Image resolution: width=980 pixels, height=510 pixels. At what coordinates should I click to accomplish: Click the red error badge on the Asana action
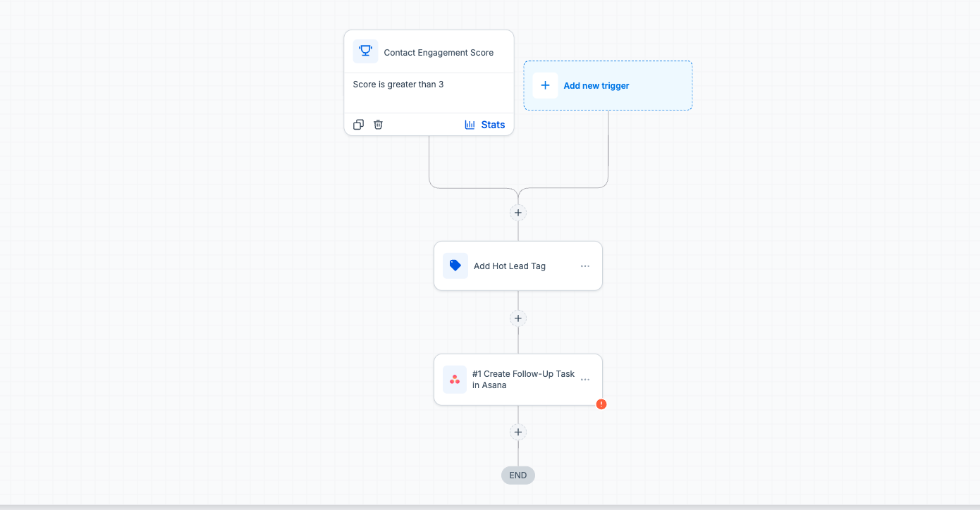click(x=601, y=404)
